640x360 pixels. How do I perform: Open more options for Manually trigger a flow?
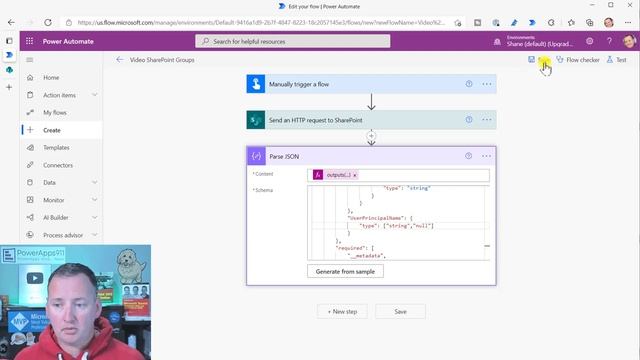coord(487,84)
